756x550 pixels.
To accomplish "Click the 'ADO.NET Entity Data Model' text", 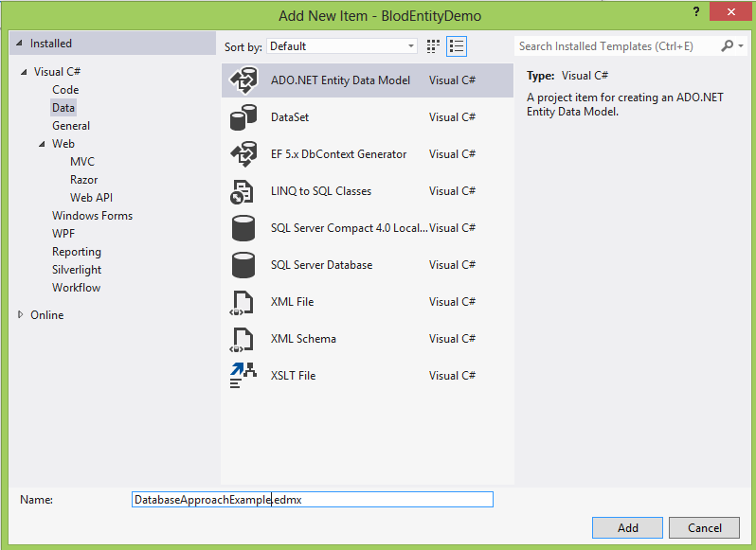I will [340, 80].
